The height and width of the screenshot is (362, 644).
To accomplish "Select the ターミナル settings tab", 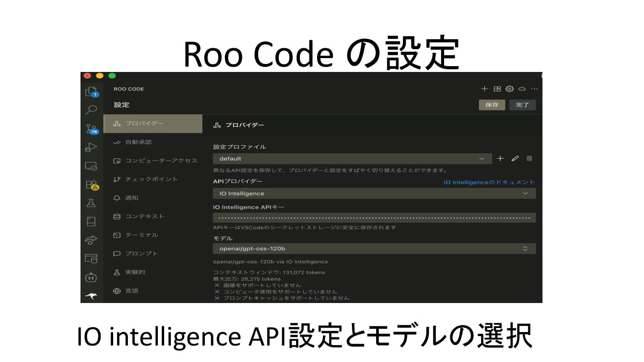I will pos(153,235).
